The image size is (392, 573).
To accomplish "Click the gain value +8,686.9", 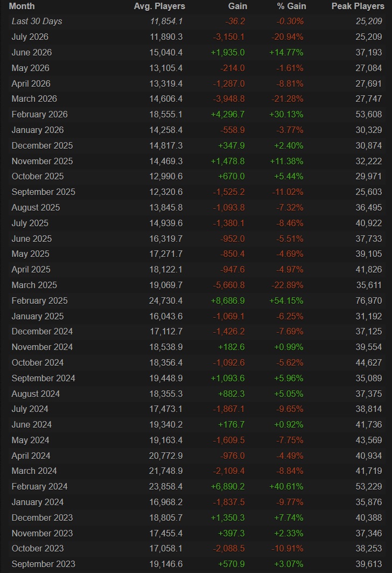I will (x=228, y=301).
